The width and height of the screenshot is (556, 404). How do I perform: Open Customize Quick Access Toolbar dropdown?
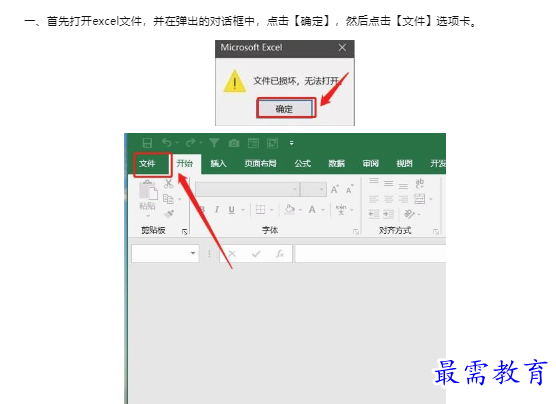coord(291,143)
